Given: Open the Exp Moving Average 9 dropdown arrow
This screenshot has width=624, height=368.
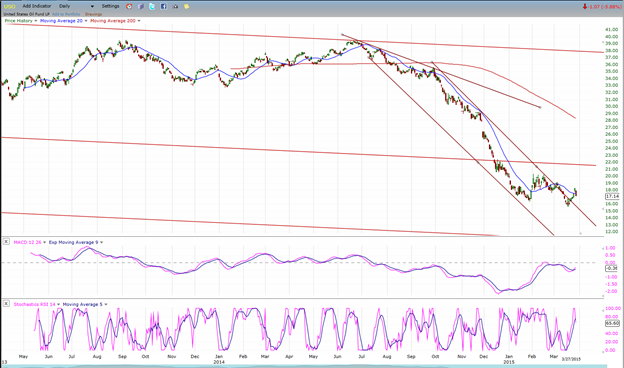Looking at the screenshot, I should pyautogui.click(x=101, y=242).
